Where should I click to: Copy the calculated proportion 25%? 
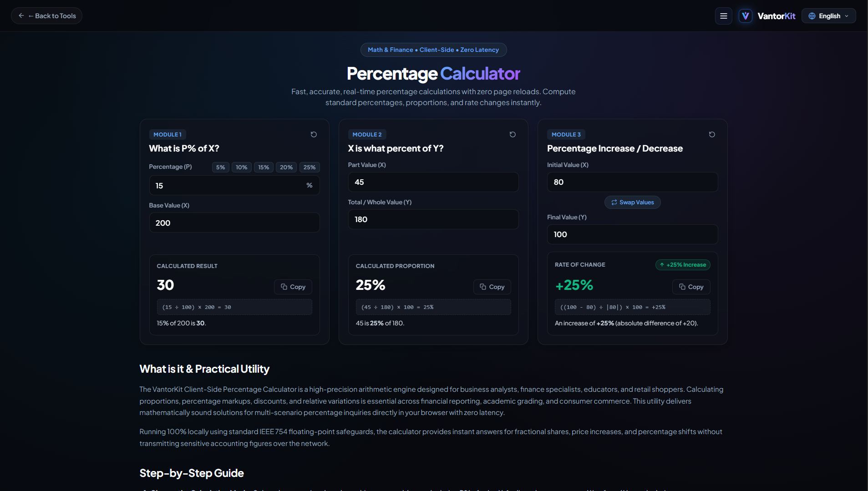click(x=492, y=287)
